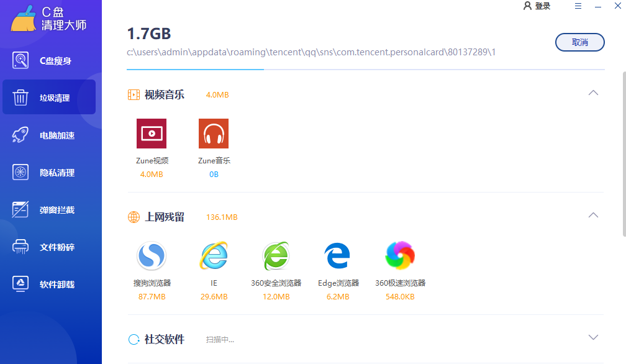
Task: Select the IE browser icon
Action: tap(214, 255)
